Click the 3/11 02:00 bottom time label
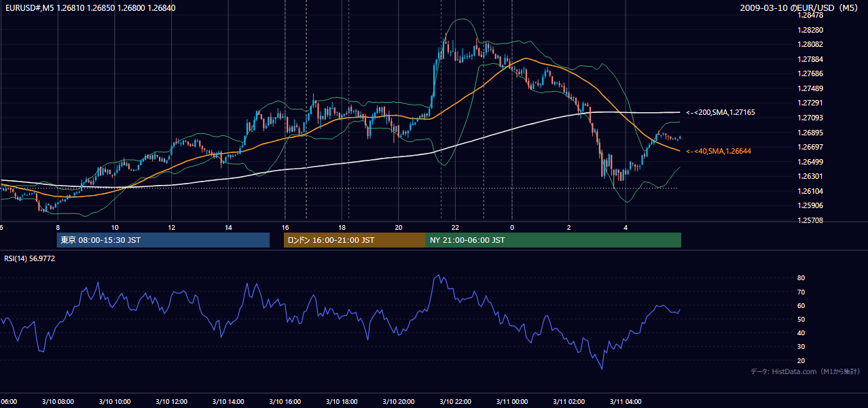The image size is (868, 408). tap(568, 401)
